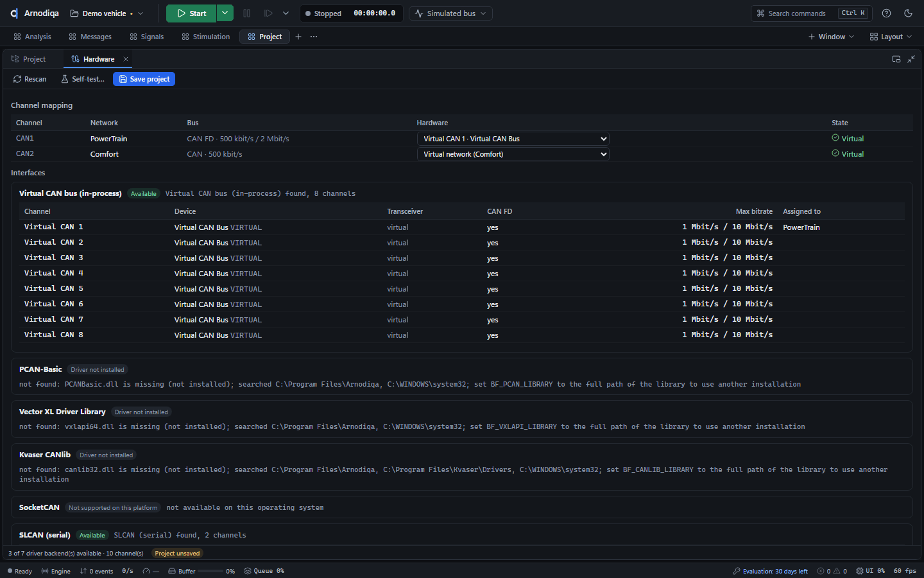Click the collapse panel arrows icon
The image size is (924, 578).
tap(911, 59)
